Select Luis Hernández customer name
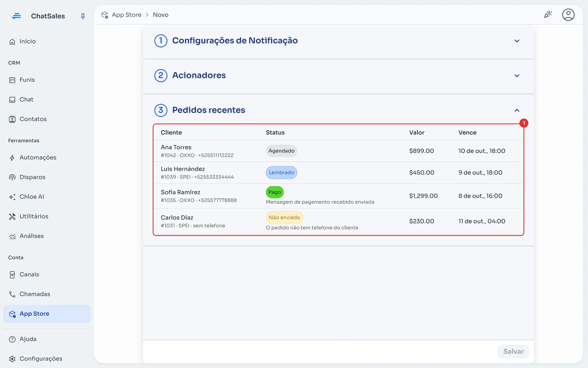 pyautogui.click(x=183, y=169)
